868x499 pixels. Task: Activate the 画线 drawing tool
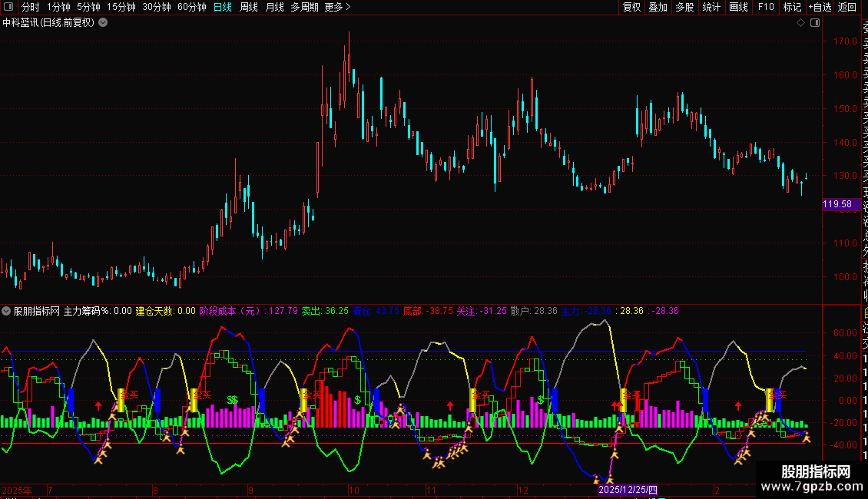[738, 7]
